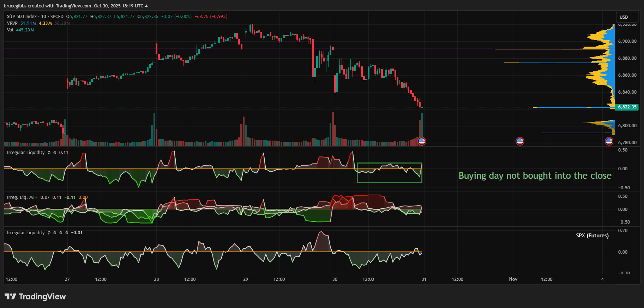Select the Vol indicator legend label
Image resolution: width=644 pixels, height=308 pixels.
pos(10,30)
